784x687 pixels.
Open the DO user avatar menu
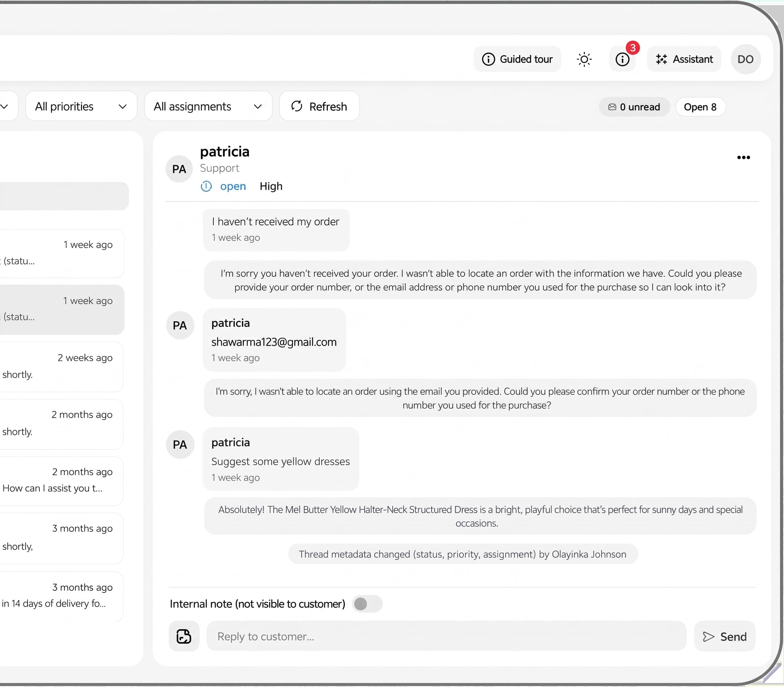(746, 59)
